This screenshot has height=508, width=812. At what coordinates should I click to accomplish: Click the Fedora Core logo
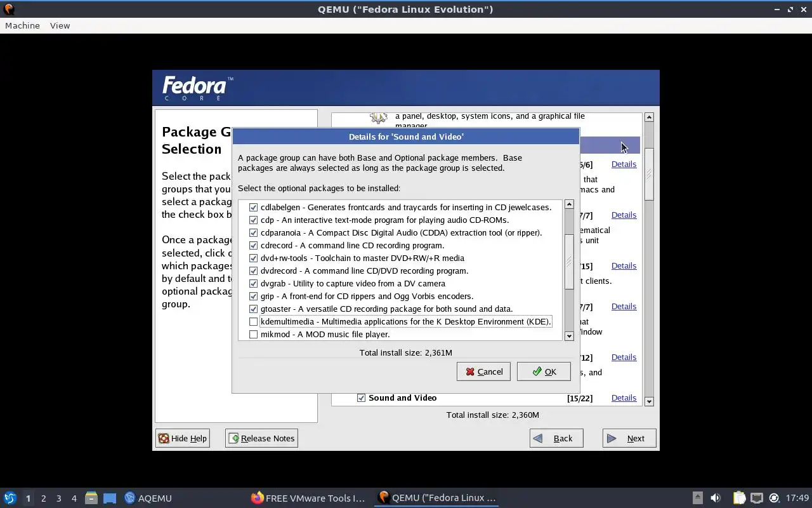click(197, 88)
